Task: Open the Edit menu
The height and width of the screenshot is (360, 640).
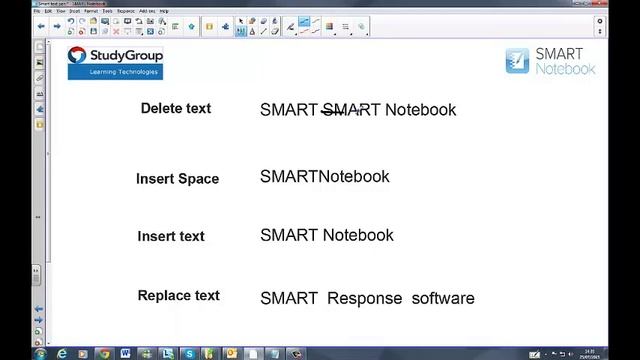Action: tap(48, 11)
